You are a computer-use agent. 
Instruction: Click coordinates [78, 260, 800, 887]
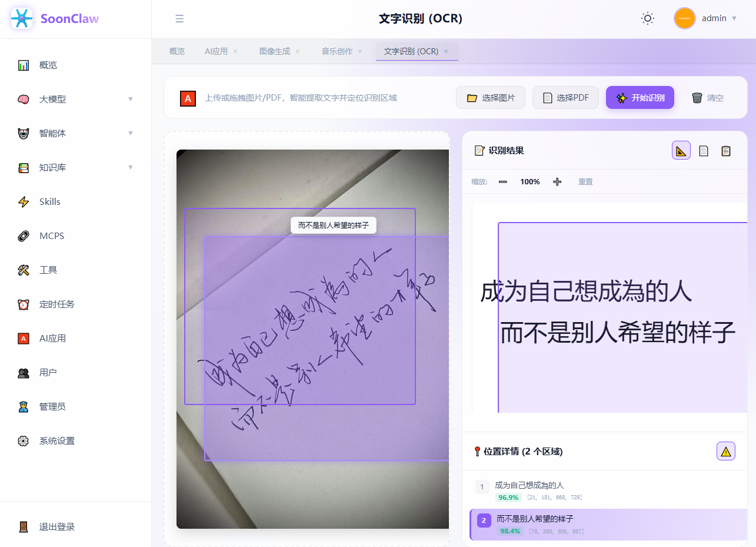(556, 531)
